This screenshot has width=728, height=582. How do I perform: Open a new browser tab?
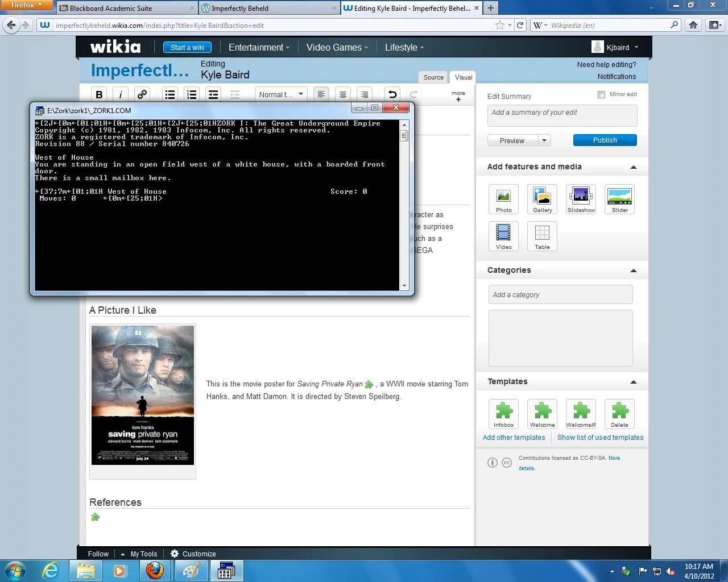(490, 8)
